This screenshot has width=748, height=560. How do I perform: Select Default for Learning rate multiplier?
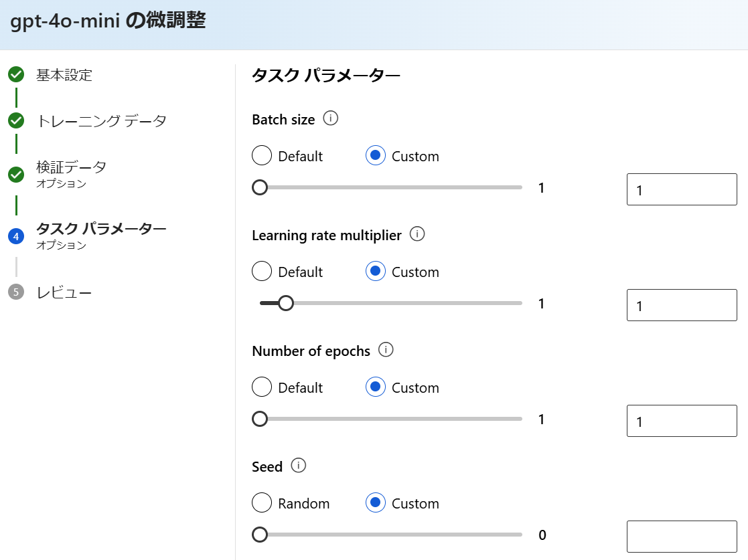coord(262,272)
